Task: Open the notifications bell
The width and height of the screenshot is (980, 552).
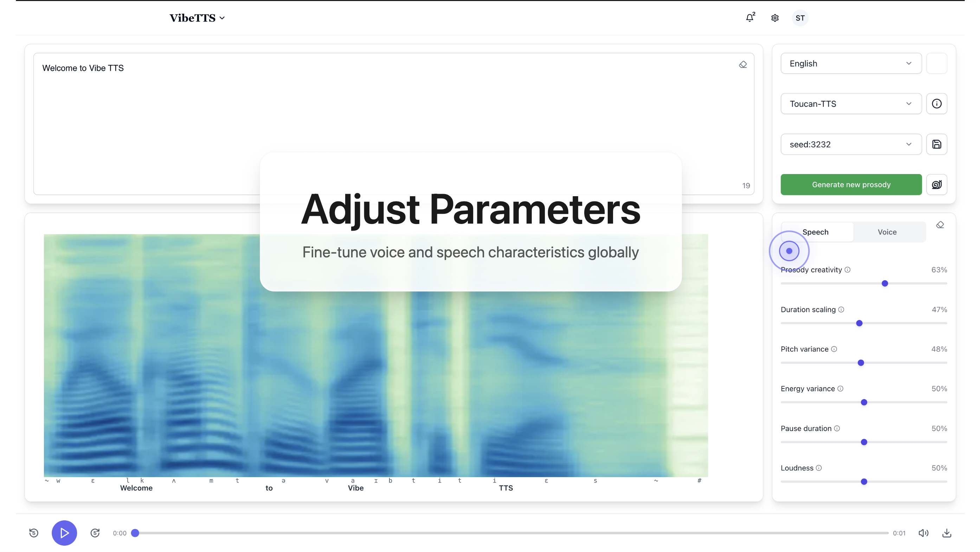Action: (x=749, y=18)
